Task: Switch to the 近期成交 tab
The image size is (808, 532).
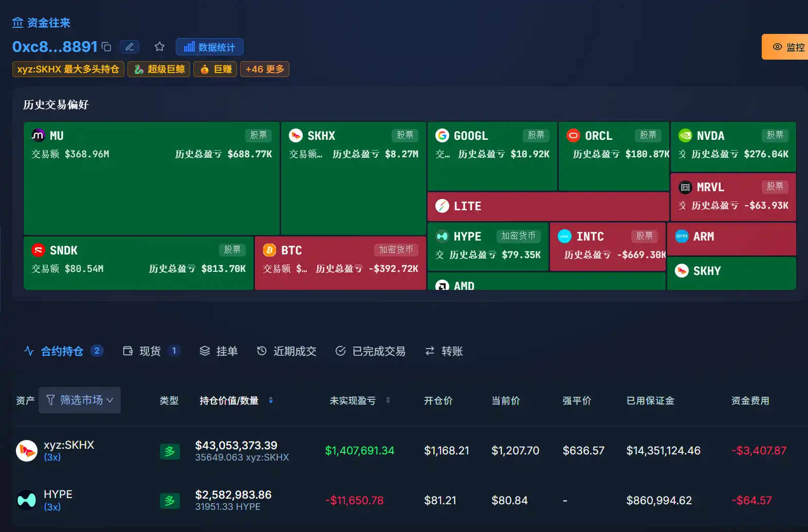Action: (x=286, y=351)
